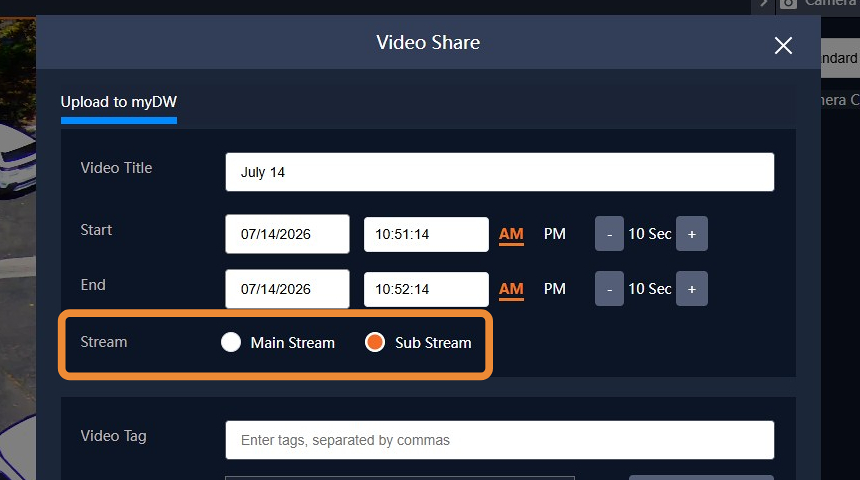Click the "Video Share" title text

click(428, 43)
